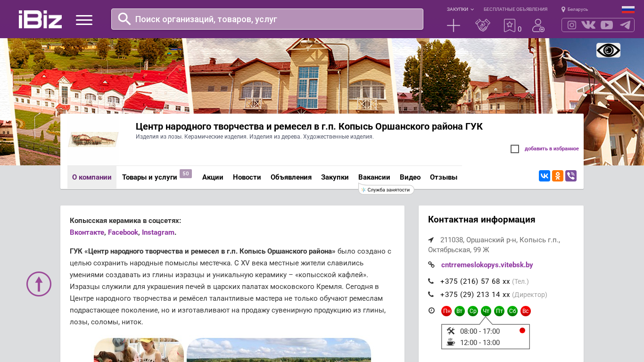Reveal phone +375 (216) 57 68 xx
The height and width of the screenshot is (362, 644).
(x=475, y=281)
